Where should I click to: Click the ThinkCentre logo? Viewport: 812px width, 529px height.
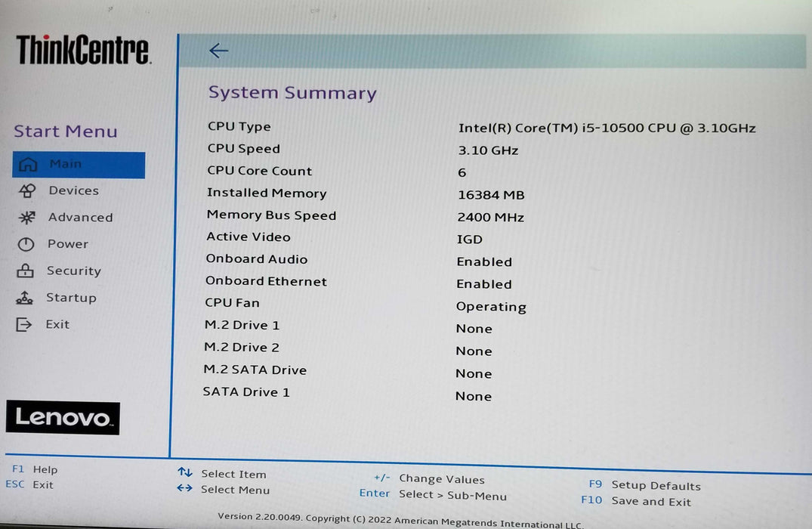(83, 50)
